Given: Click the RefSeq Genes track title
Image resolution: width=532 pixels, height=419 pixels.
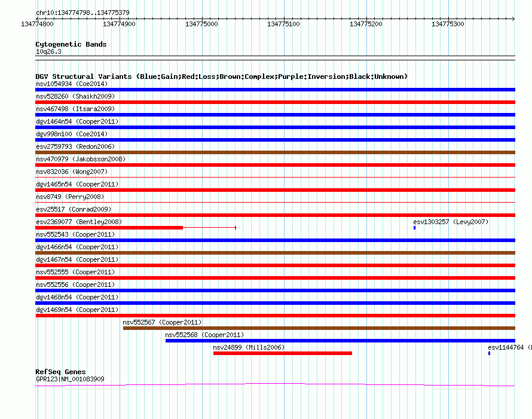Looking at the screenshot, I should (60, 372).
